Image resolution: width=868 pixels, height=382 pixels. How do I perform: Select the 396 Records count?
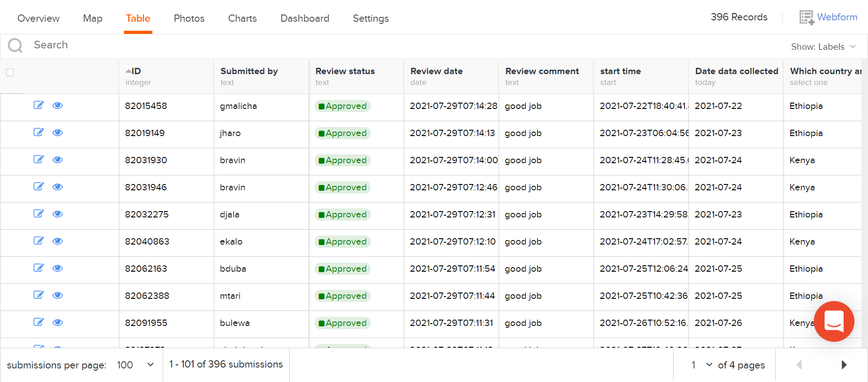(739, 17)
